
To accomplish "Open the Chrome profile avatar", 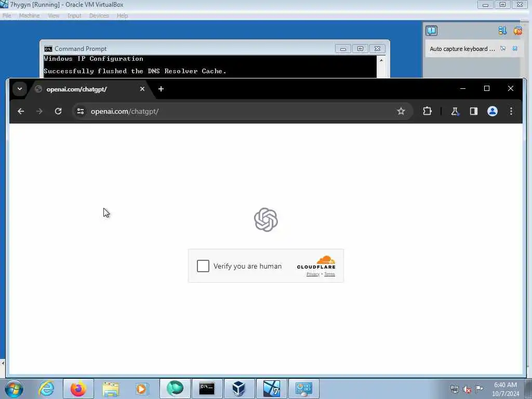I will [x=493, y=111].
